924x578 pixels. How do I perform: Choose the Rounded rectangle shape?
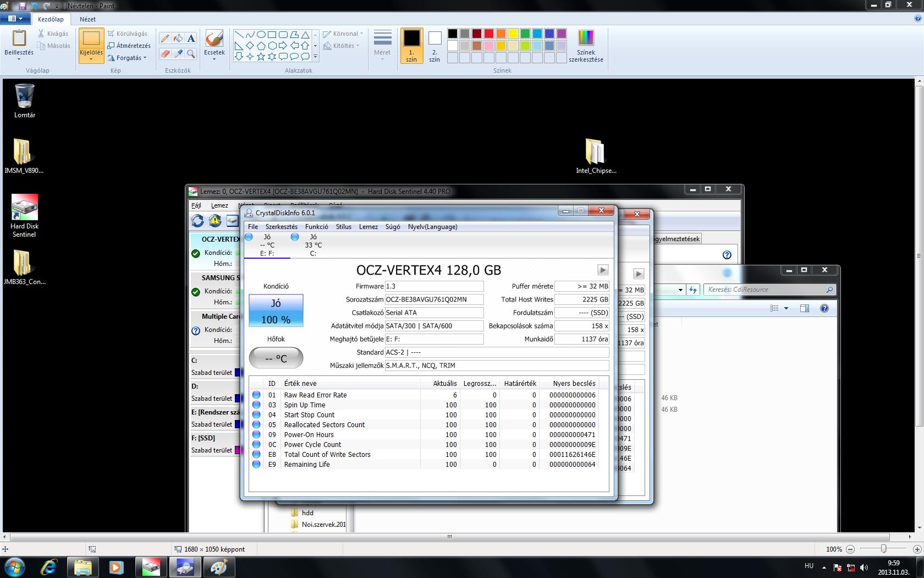pos(283,34)
